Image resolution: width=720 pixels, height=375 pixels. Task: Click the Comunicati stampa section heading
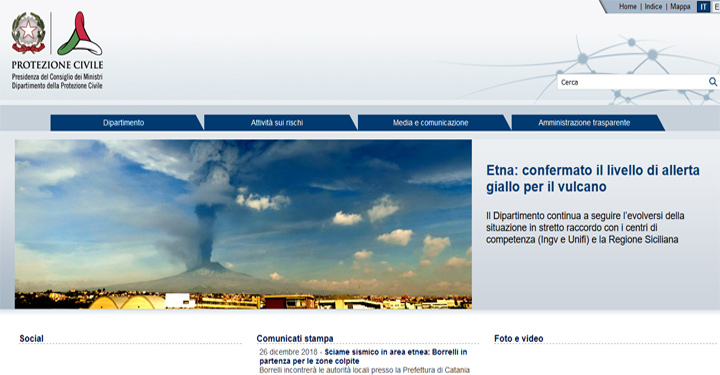click(x=295, y=338)
